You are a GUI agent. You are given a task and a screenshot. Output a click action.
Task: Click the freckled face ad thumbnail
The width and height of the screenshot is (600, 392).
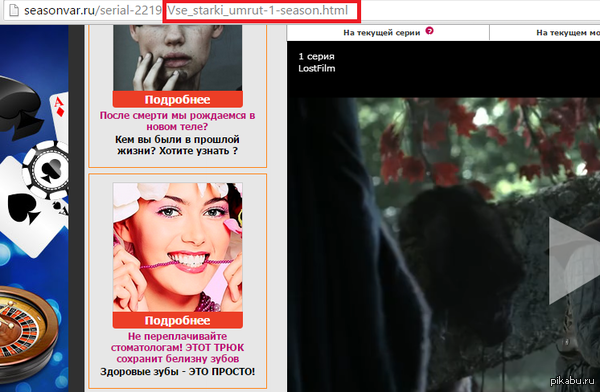[178, 58]
